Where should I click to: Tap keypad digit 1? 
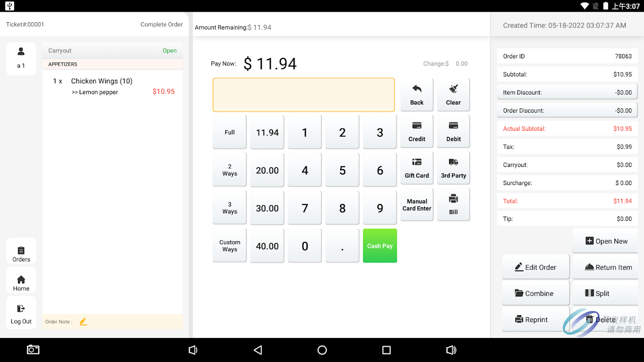tap(305, 132)
